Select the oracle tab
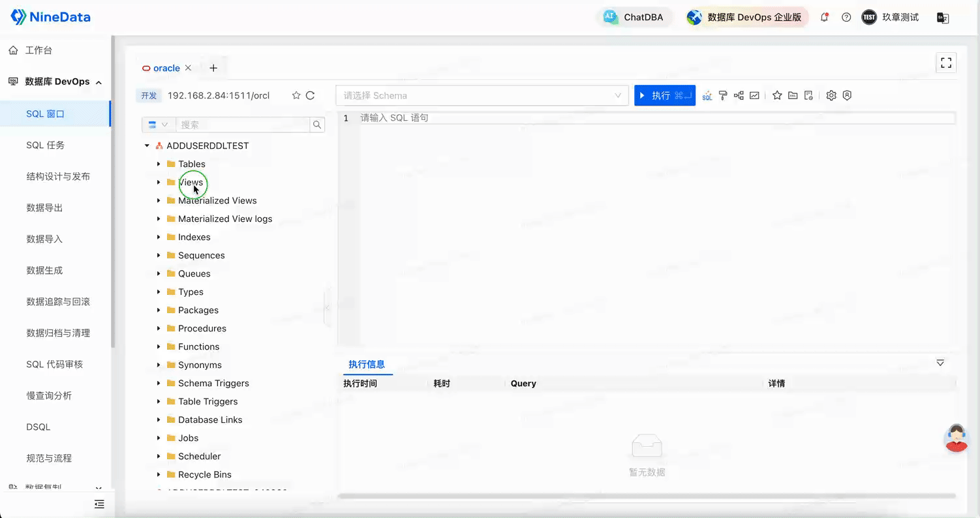Image resolution: width=980 pixels, height=518 pixels. pos(166,68)
